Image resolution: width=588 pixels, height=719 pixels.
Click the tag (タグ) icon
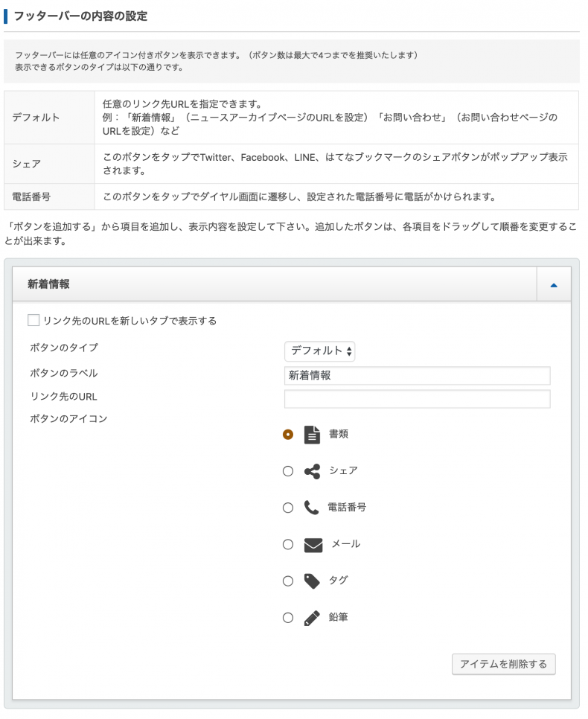[313, 581]
